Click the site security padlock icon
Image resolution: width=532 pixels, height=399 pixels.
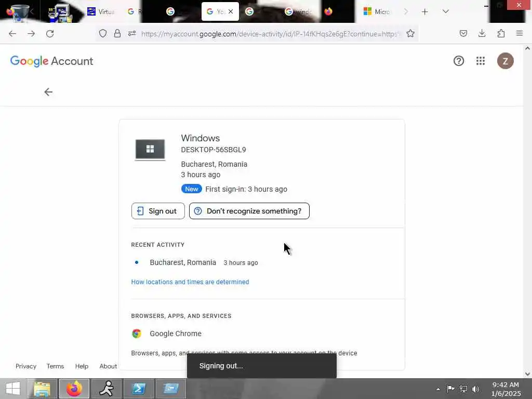(x=117, y=33)
